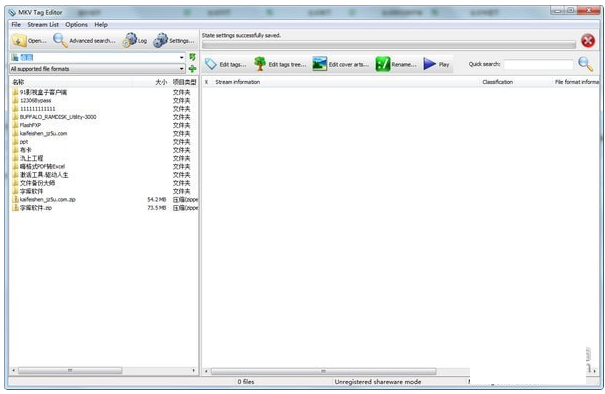
Task: Click the File format information header
Action: (577, 82)
